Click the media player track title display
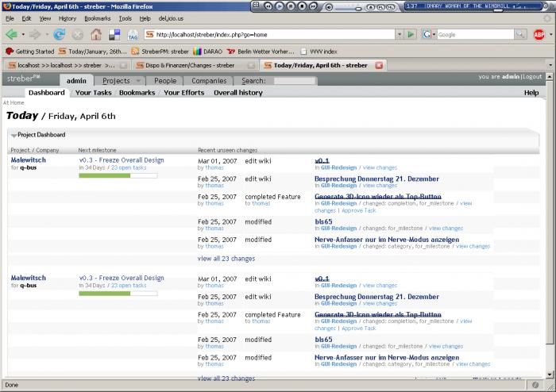This screenshot has width=556, height=392. [x=473, y=6]
